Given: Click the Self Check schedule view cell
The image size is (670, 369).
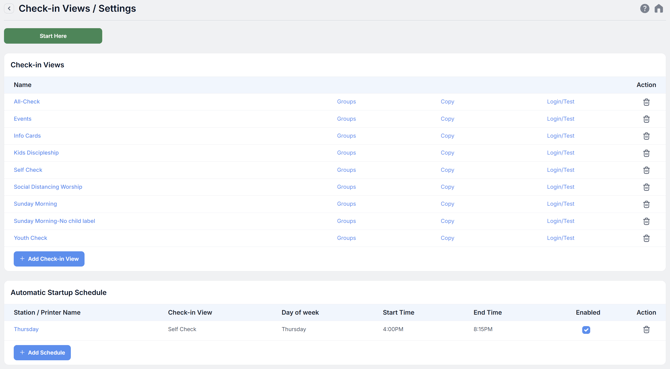Looking at the screenshot, I should 182,329.
